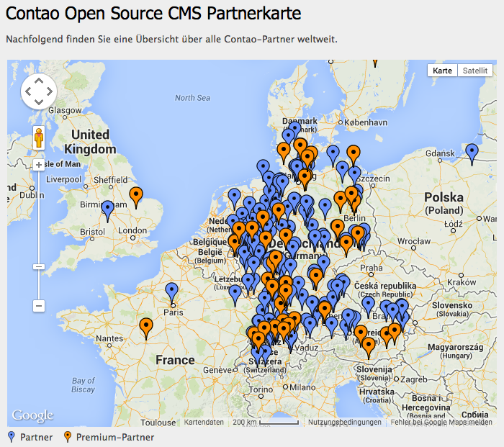This screenshot has width=504, height=447.
Task: Zoom out with the minus button
Action: pyautogui.click(x=39, y=306)
